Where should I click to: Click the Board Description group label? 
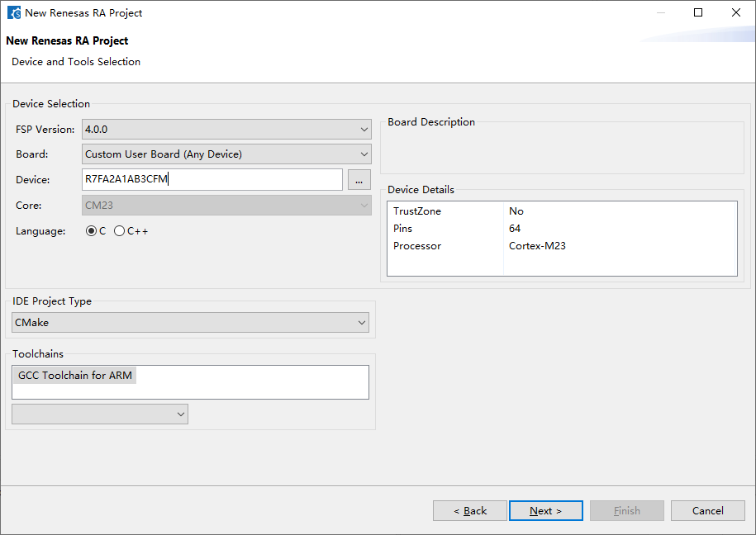(x=431, y=122)
